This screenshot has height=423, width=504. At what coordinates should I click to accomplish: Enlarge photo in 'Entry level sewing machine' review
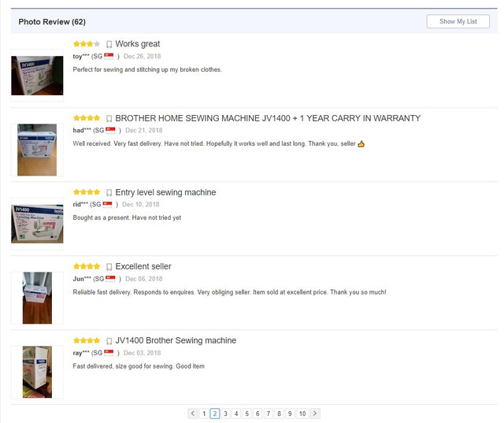click(x=37, y=224)
